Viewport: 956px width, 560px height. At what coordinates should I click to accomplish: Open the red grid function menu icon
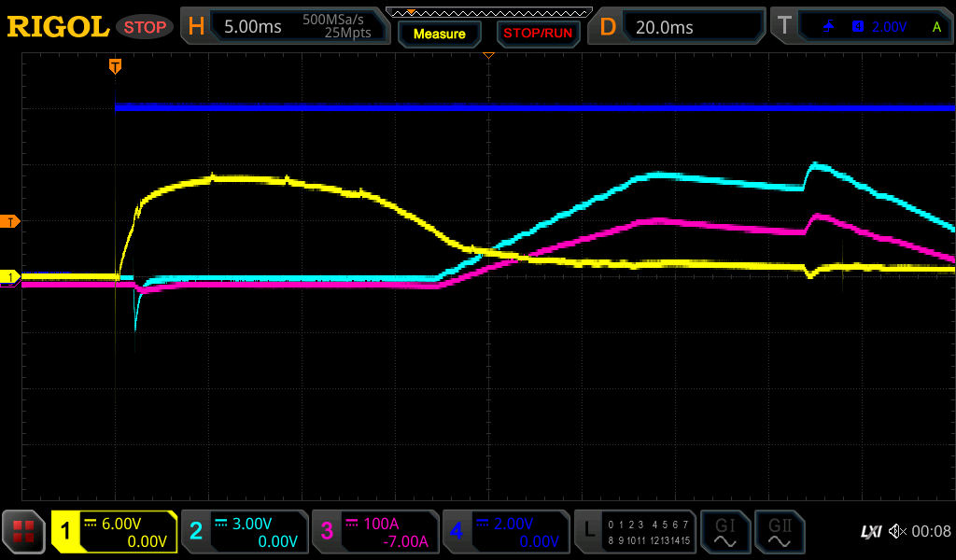click(x=23, y=532)
